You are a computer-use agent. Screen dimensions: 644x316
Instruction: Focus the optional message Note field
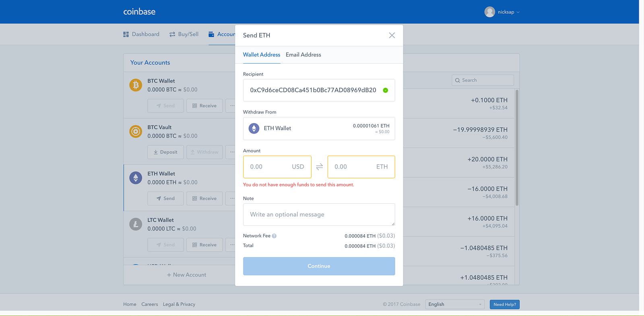[319, 215]
